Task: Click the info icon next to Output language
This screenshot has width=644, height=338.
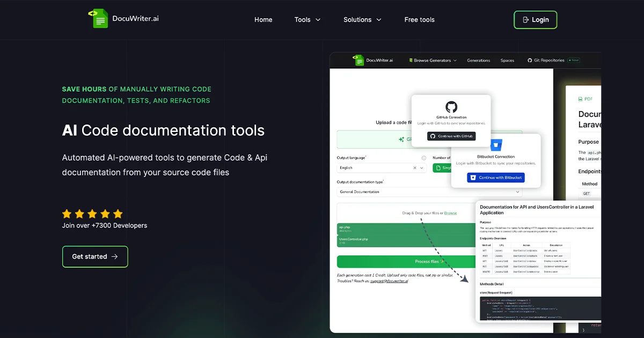Action: coord(424,157)
